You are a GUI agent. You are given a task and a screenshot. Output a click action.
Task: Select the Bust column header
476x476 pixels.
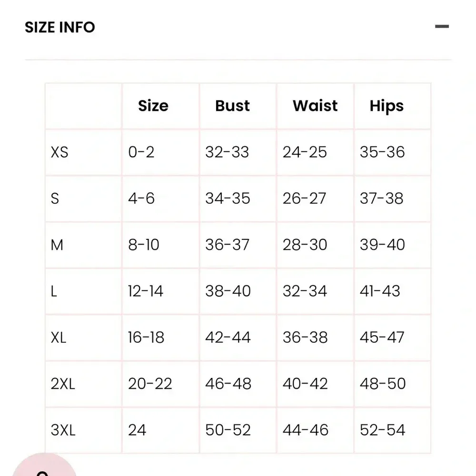coord(232,106)
